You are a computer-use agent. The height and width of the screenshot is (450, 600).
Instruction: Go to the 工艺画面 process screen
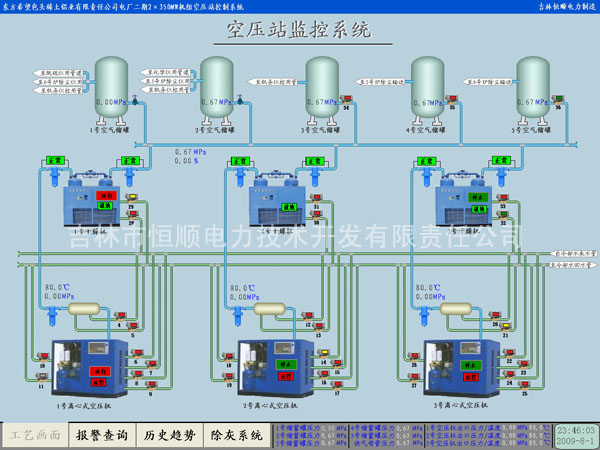click(35, 435)
